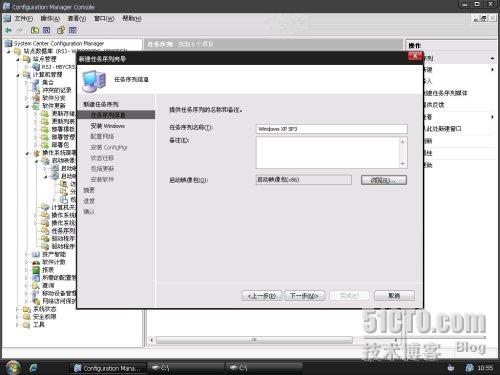Collapse the 软件更新 tree node
This screenshot has height=375, width=500.
27,106
